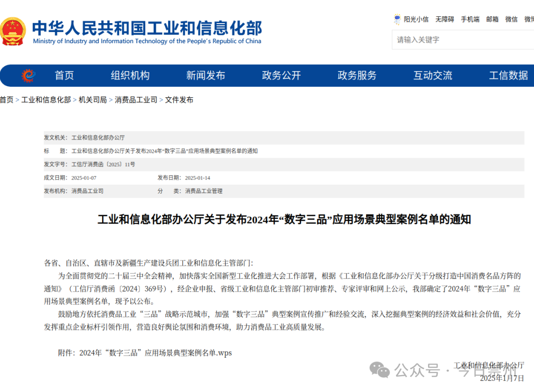Go to 机关司局 in the breadcrumb
Screen dimensions: 534x392
93,99
